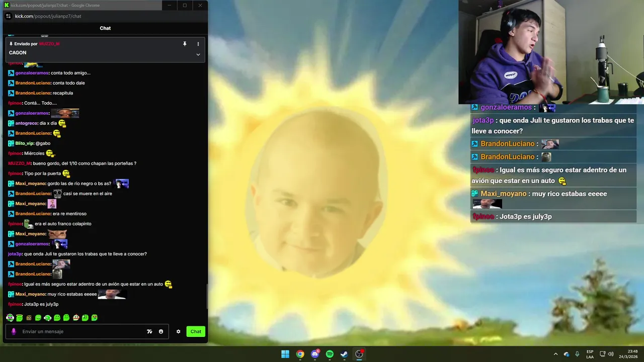Pick the white headphones emote in quick row
This screenshot has height=362, width=644.
coord(48,318)
